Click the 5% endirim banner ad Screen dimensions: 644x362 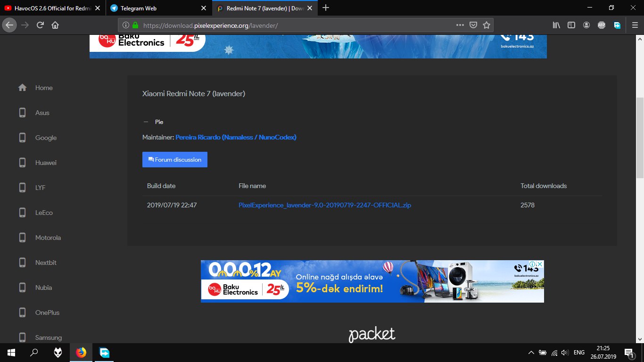[x=372, y=281]
